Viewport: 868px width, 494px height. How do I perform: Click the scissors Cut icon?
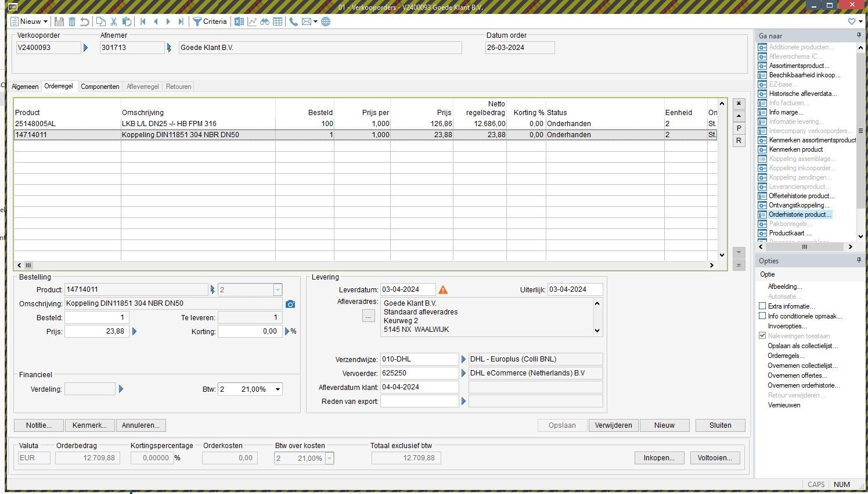click(x=114, y=22)
